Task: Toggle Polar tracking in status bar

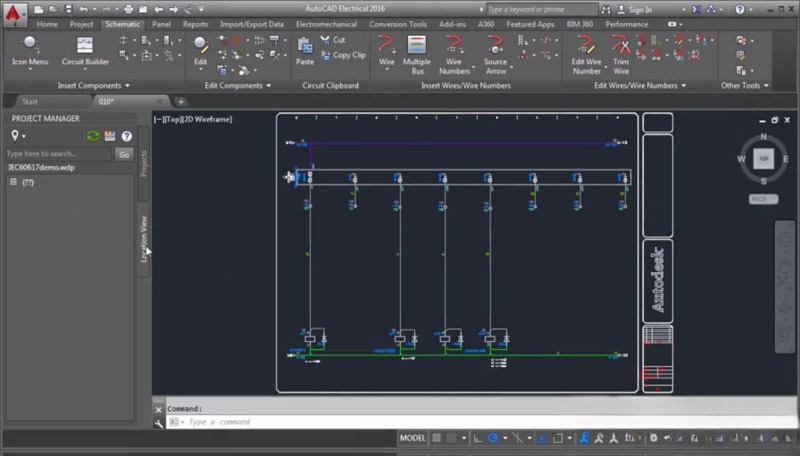Action: coord(492,438)
